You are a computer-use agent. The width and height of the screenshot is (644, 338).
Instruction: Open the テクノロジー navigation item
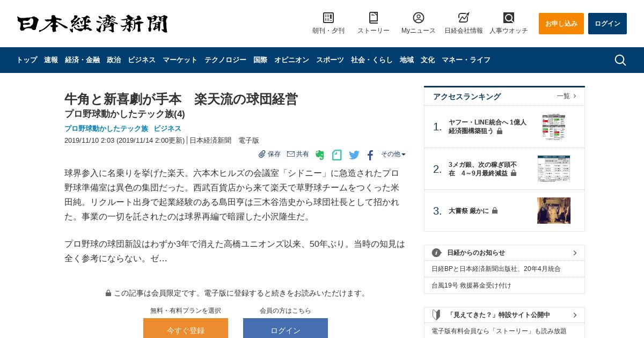click(225, 60)
